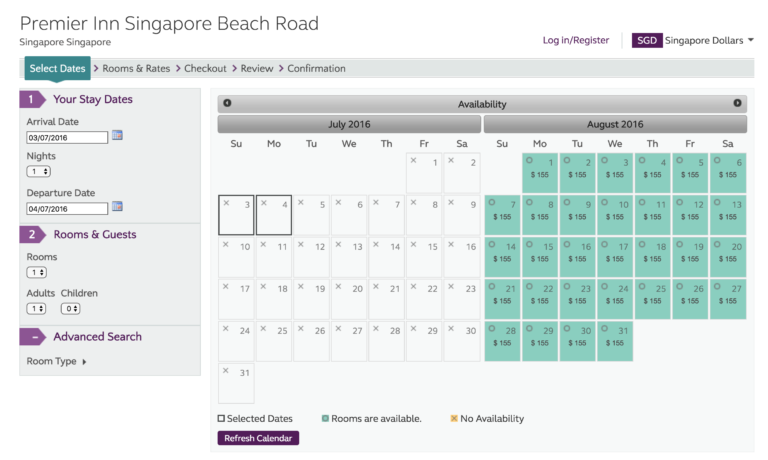Click the Arrival Date input field

click(67, 138)
